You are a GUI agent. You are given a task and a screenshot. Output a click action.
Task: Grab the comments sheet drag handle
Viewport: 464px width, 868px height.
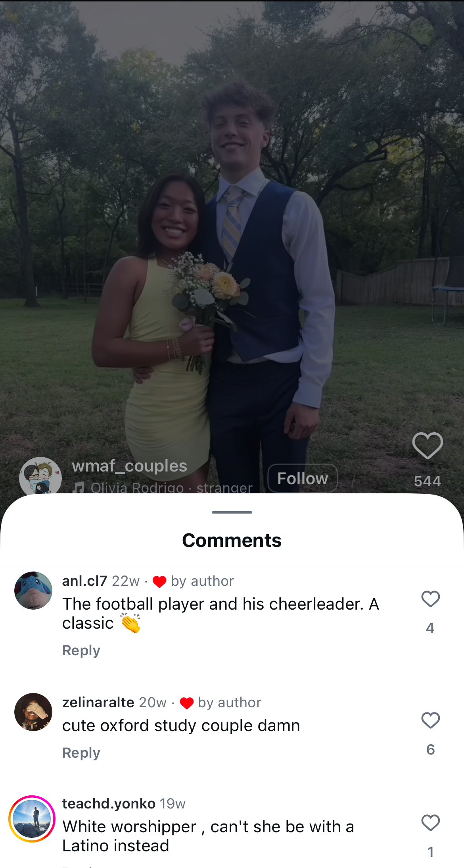(232, 512)
